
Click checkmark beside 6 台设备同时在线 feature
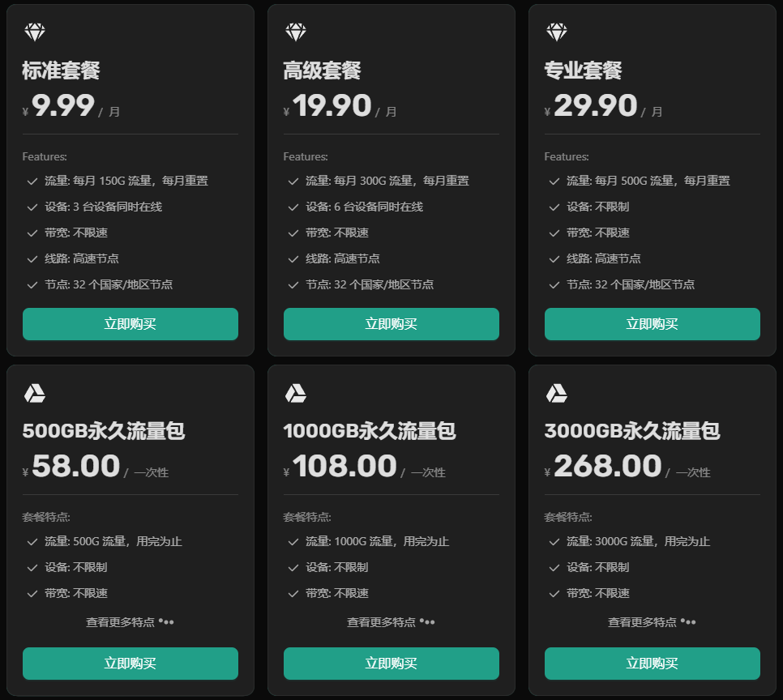coord(293,207)
